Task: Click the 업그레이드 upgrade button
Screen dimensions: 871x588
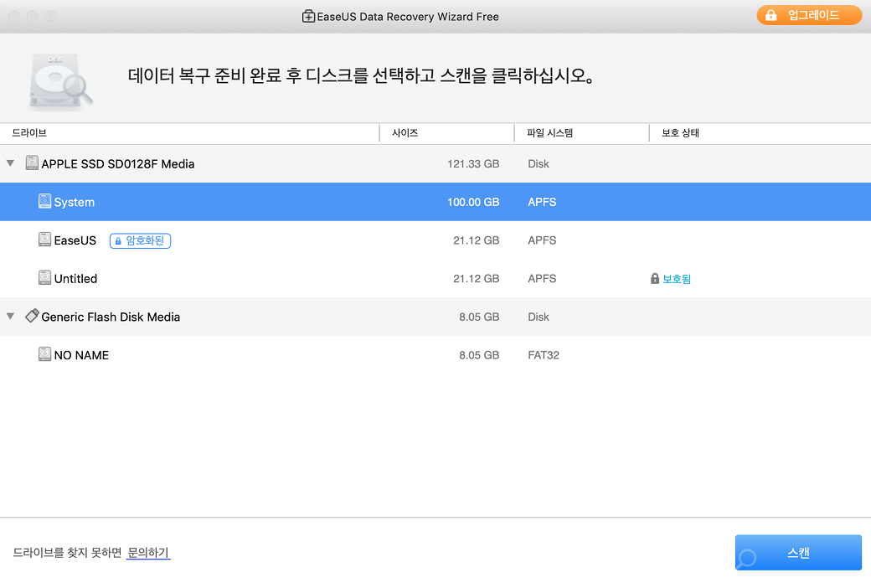Action: pyautogui.click(x=809, y=15)
